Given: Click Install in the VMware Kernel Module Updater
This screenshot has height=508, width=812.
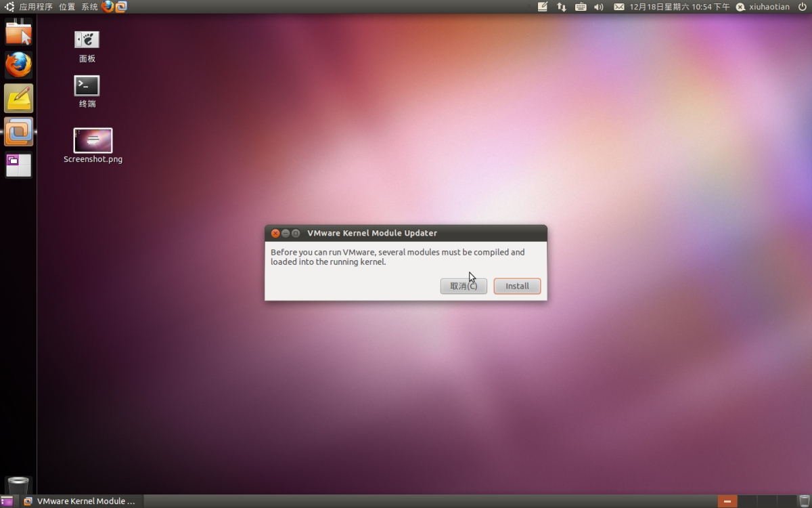Looking at the screenshot, I should point(517,286).
